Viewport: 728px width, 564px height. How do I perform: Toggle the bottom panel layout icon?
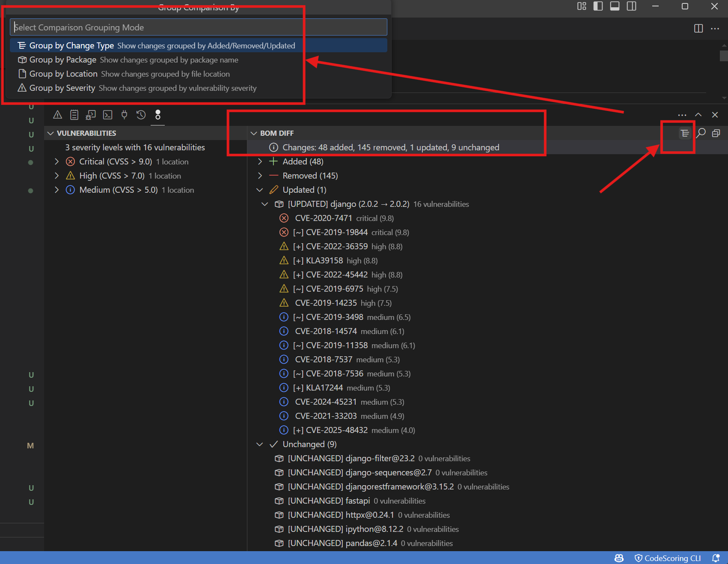pyautogui.click(x=615, y=6)
